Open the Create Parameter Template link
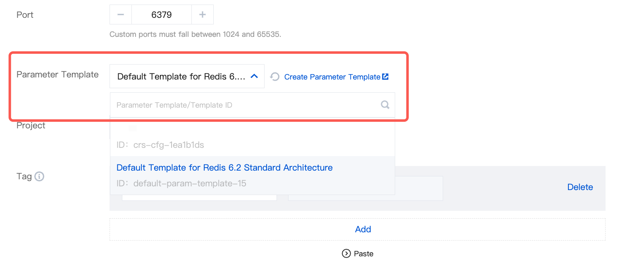Image resolution: width=644 pixels, height=265 pixels. click(332, 77)
